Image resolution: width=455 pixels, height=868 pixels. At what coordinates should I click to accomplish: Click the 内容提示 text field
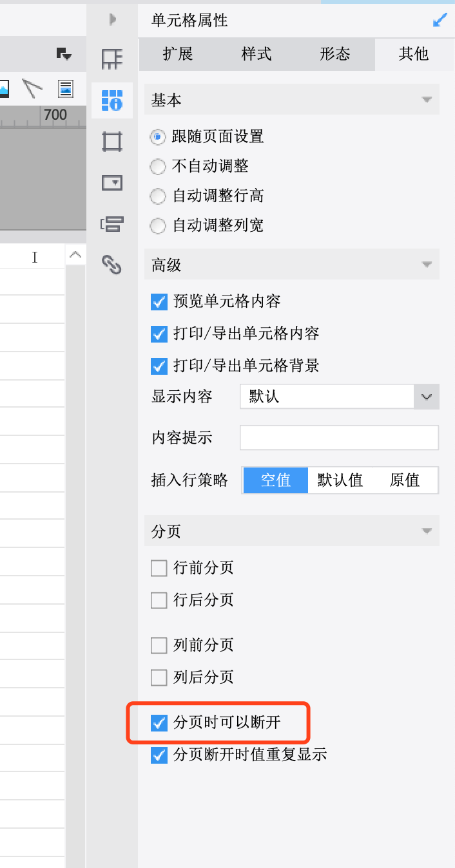point(339,438)
